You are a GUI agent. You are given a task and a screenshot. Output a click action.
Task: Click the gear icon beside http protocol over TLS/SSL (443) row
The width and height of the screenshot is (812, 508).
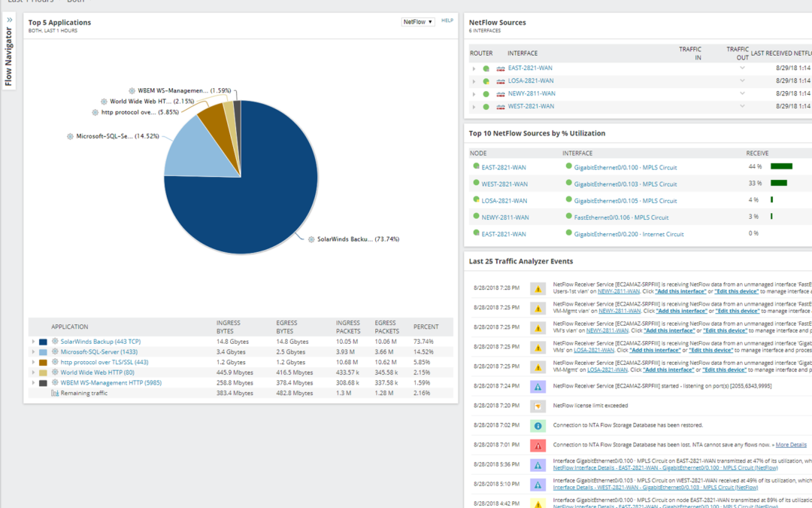tap(55, 362)
